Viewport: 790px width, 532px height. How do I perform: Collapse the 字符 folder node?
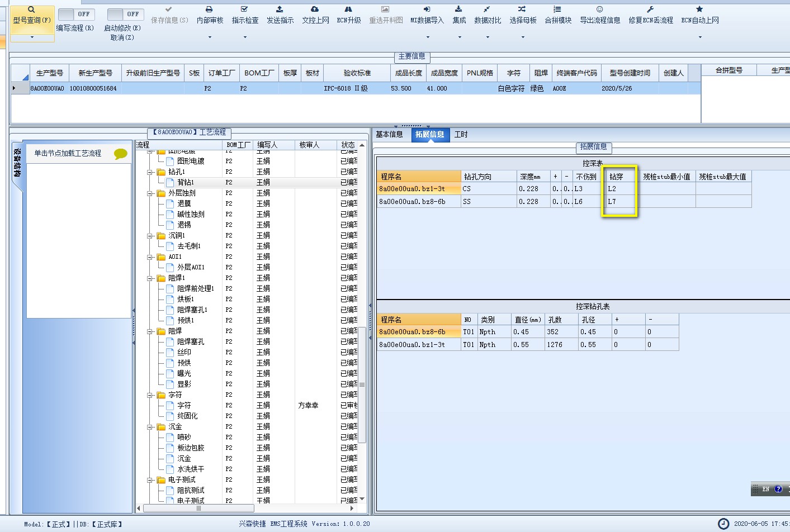pos(150,395)
